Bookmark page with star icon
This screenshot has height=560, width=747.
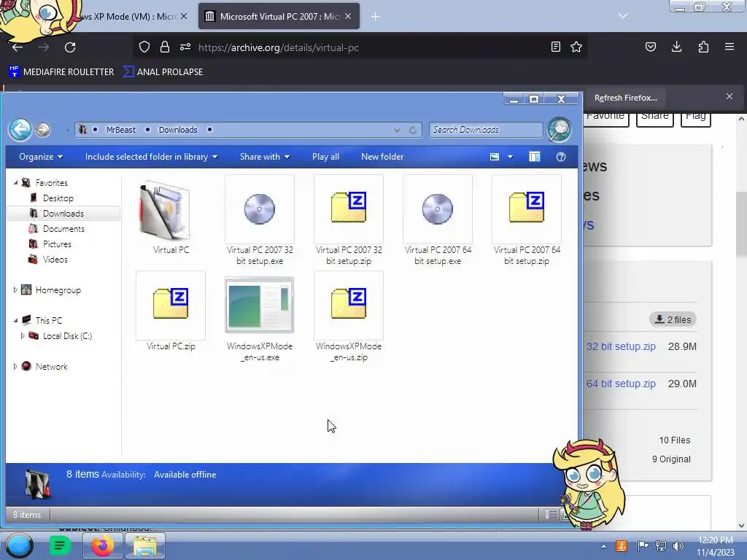[x=576, y=47]
